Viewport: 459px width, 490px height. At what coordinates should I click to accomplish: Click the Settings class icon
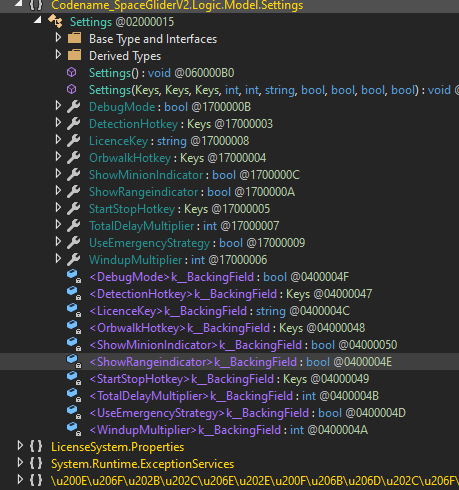[55, 22]
